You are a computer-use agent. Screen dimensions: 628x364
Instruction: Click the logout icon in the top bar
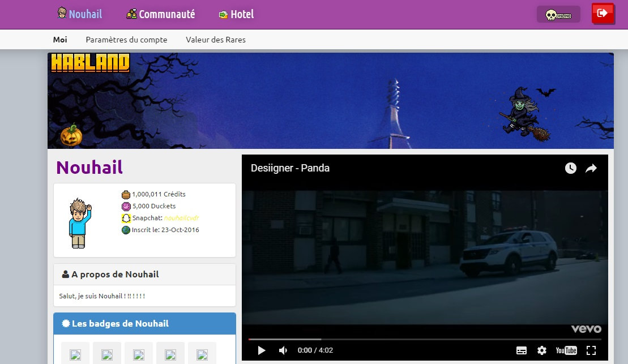(603, 14)
